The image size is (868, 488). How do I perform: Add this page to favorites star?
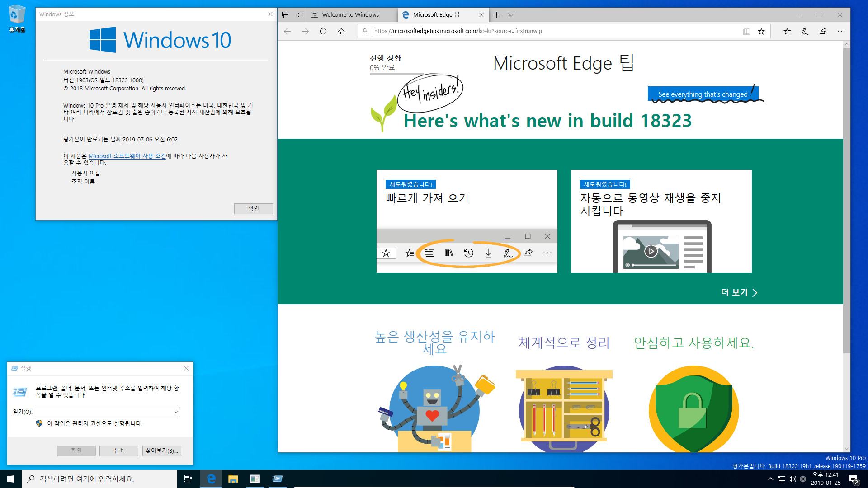pyautogui.click(x=761, y=31)
